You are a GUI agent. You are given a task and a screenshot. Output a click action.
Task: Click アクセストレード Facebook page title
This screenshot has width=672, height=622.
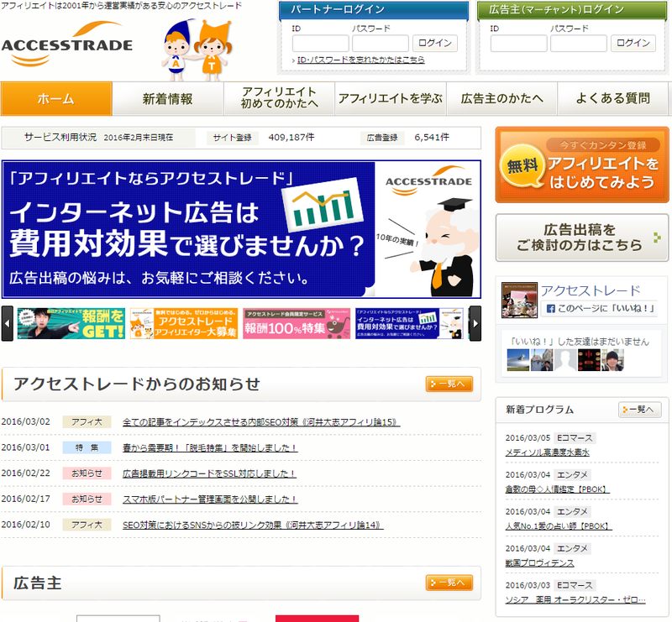pyautogui.click(x=591, y=290)
